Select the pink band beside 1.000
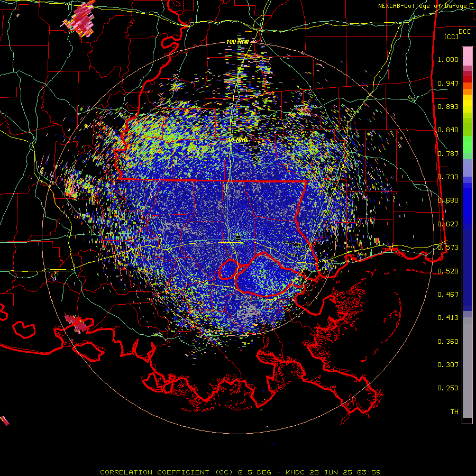This screenshot has height=476, width=476. tap(467, 57)
